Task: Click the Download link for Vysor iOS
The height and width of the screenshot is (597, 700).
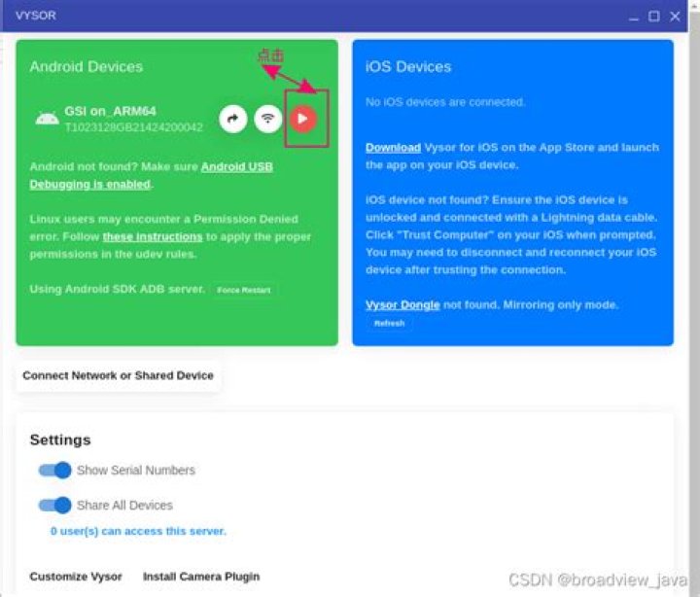Action: 394,148
